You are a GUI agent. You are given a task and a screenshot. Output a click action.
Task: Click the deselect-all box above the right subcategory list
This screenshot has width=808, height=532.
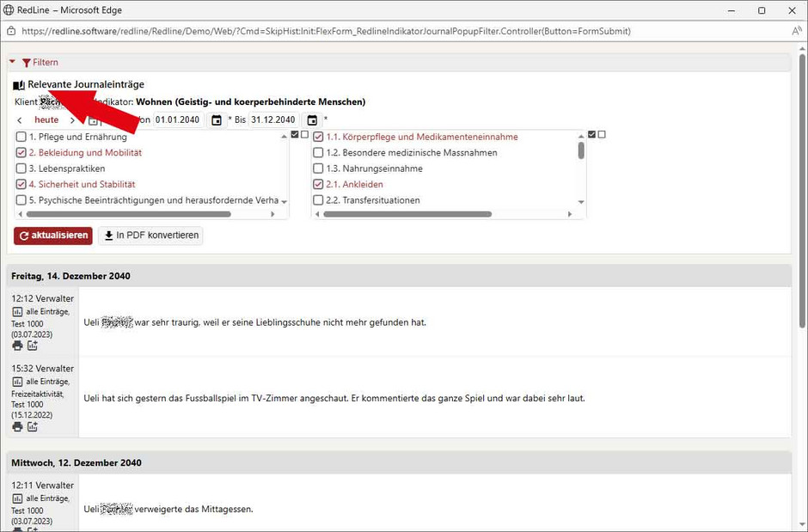point(601,134)
